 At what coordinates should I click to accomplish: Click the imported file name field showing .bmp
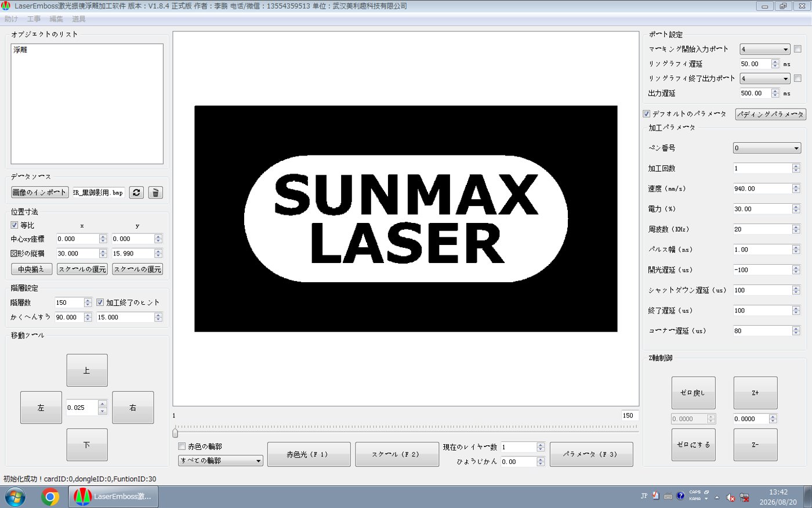pyautogui.click(x=99, y=193)
